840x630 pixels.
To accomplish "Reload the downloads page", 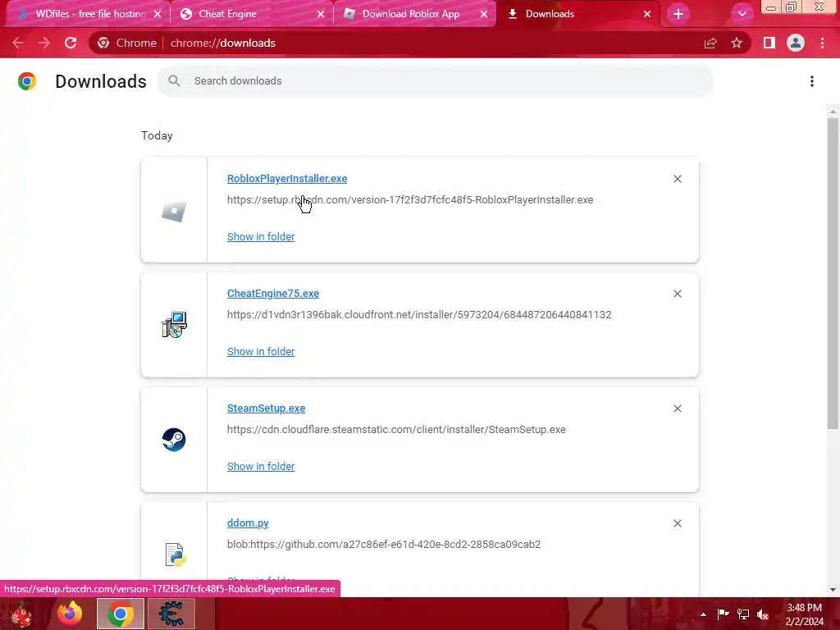I will 71,43.
